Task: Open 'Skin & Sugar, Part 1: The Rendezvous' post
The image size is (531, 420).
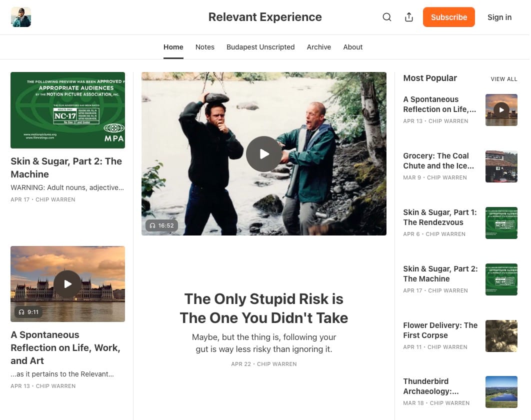Action: tap(440, 217)
